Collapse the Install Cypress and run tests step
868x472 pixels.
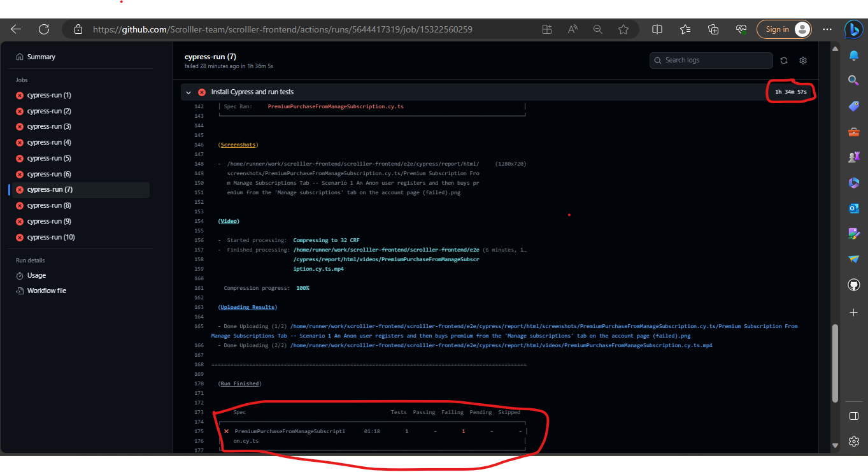point(189,92)
